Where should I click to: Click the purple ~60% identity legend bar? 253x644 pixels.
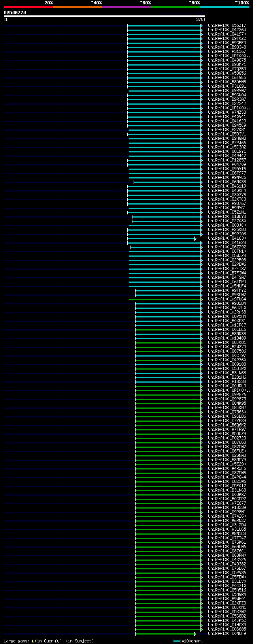(x=126, y=7)
